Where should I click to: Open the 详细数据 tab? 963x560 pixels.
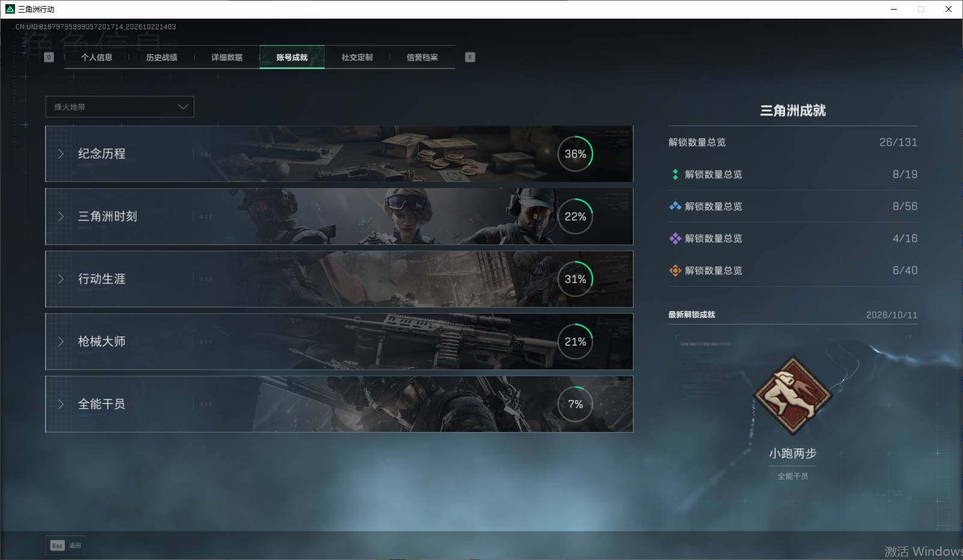click(x=227, y=57)
